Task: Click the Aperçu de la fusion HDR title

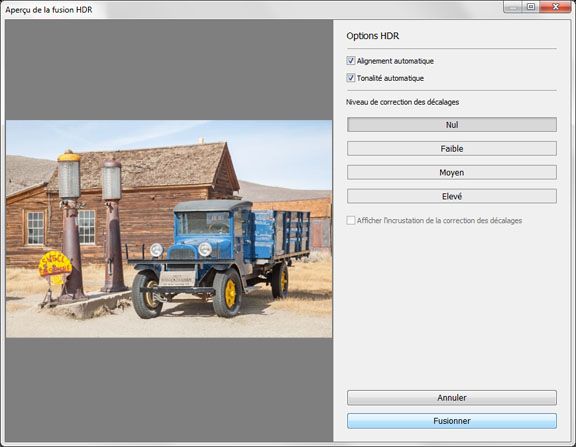Action: pos(49,10)
